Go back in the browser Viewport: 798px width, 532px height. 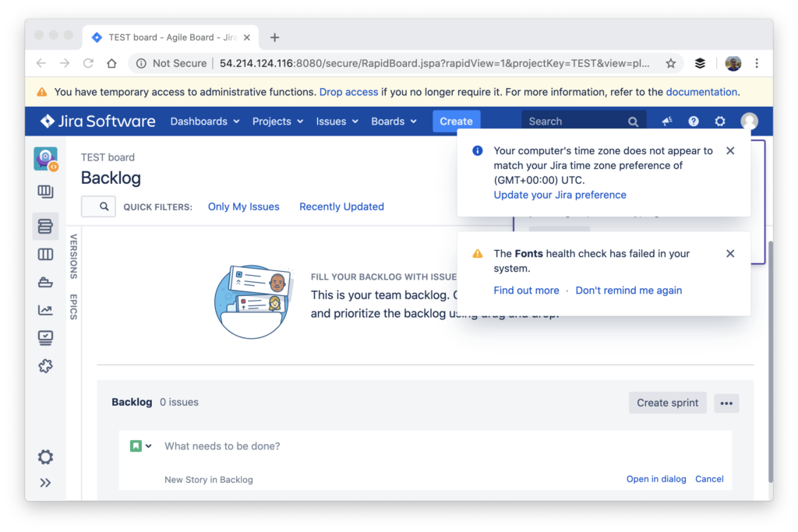point(41,63)
